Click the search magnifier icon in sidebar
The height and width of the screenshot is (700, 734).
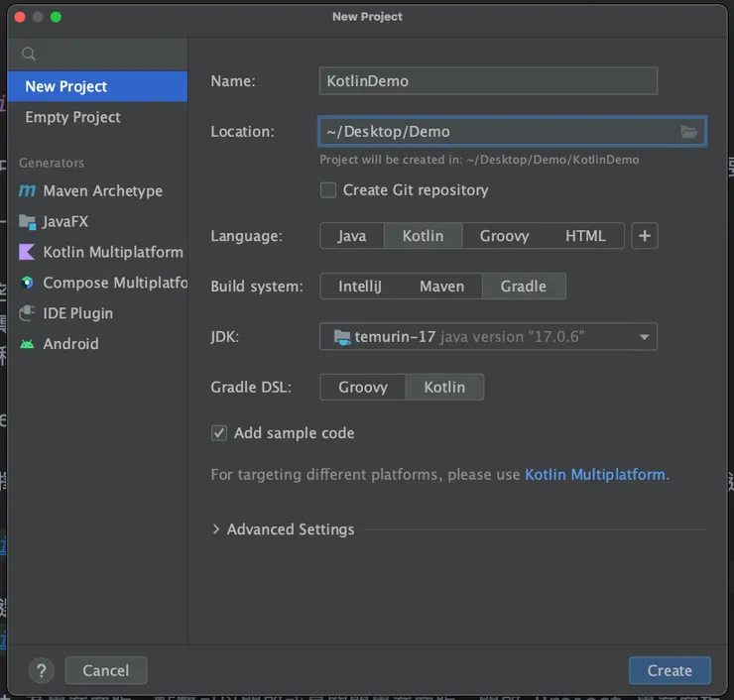tap(29, 54)
